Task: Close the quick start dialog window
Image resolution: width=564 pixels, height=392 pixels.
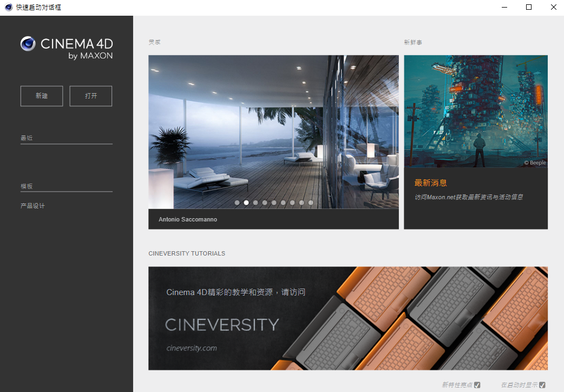Action: click(x=553, y=7)
